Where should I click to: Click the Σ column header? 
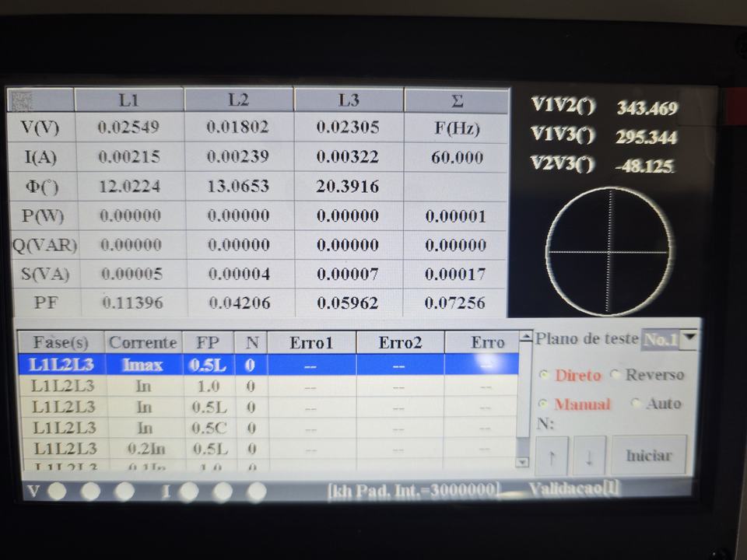(x=457, y=101)
